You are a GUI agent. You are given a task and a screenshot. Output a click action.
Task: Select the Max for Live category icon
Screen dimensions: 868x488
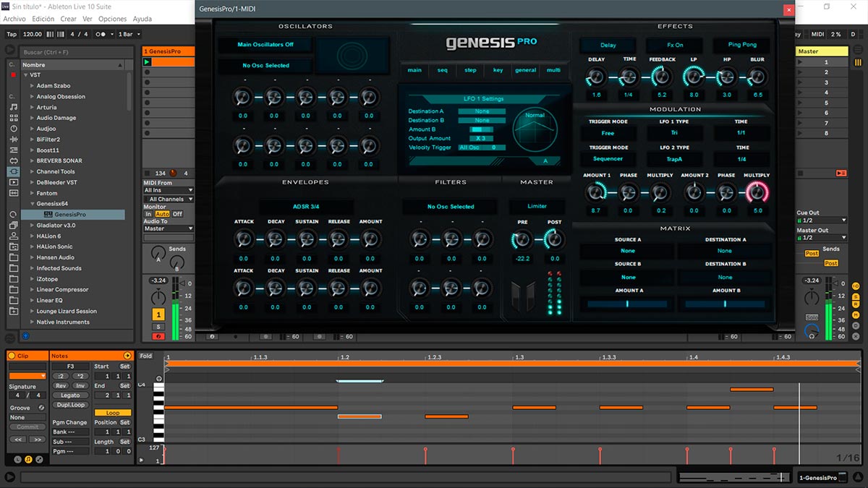click(x=14, y=160)
